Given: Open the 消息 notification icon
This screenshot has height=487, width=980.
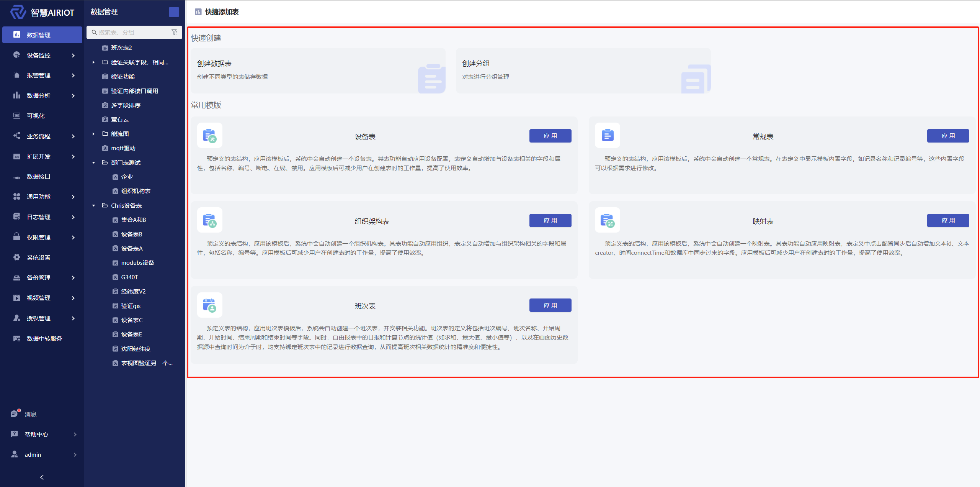Looking at the screenshot, I should point(15,413).
